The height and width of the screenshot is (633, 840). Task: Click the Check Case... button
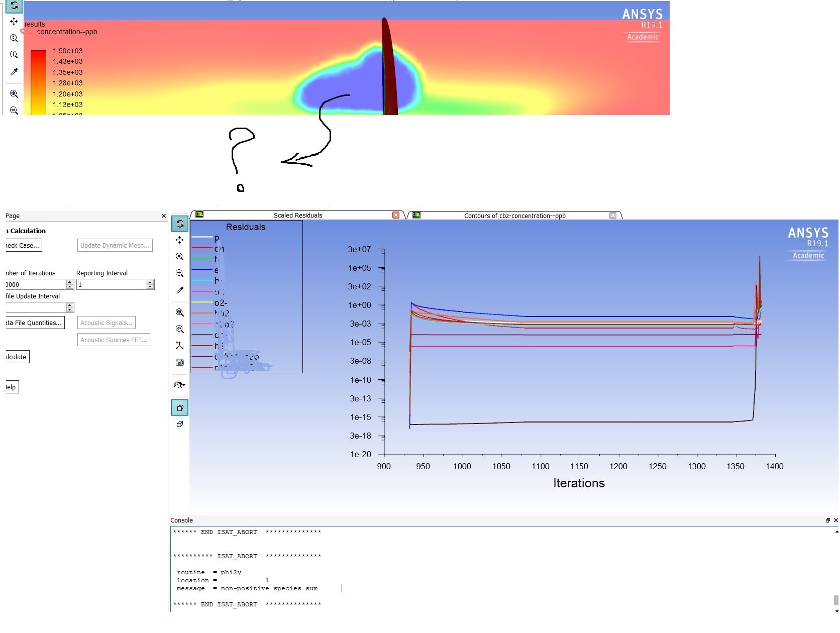[23, 245]
